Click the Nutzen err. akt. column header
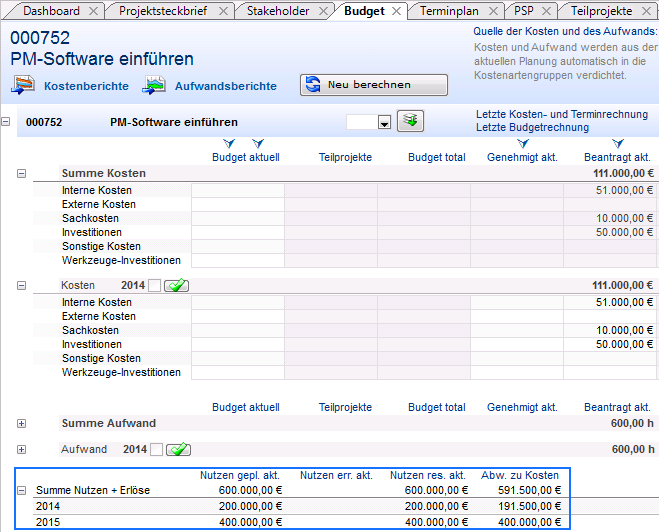Screen dimensions: 659x532 tap(336, 475)
